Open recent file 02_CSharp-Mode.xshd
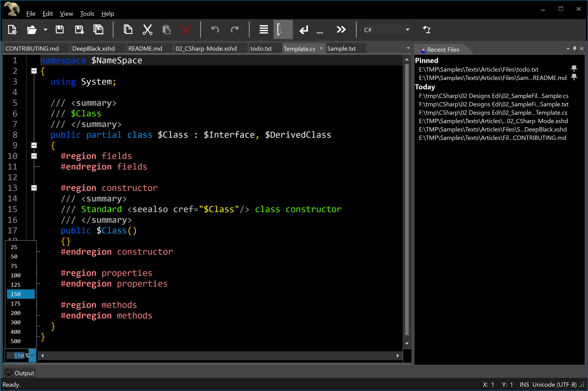Viewport: 588px width, 391px height. [x=494, y=121]
